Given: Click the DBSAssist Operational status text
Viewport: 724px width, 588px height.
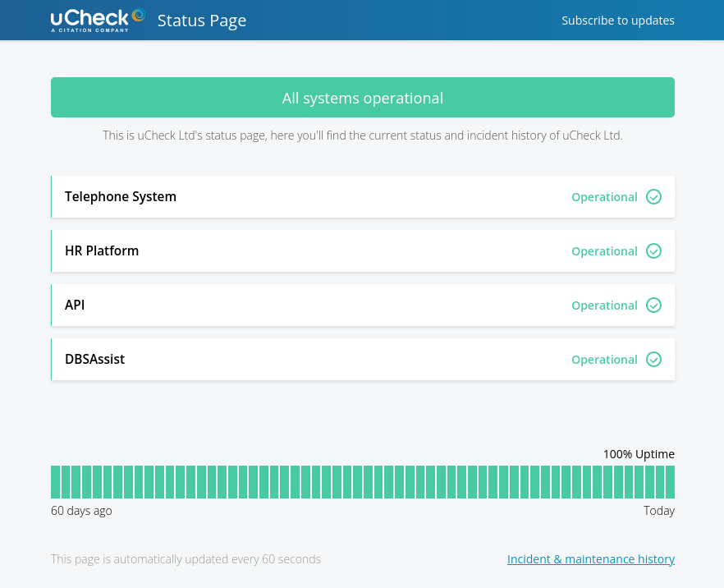Looking at the screenshot, I should coord(604,360).
